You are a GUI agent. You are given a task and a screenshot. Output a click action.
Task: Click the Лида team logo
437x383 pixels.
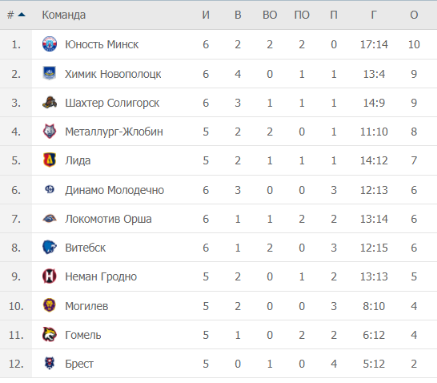tap(49, 160)
